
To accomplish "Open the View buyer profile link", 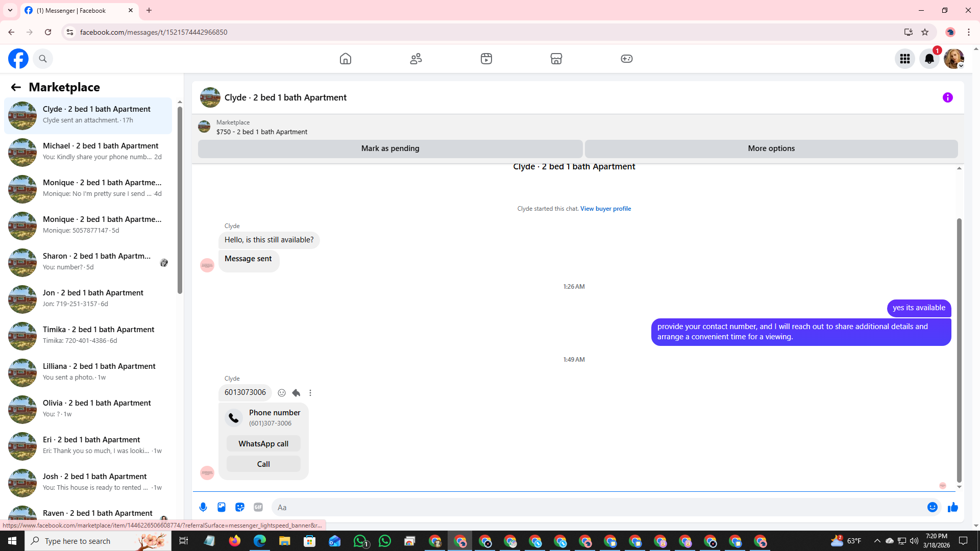I will click(605, 209).
